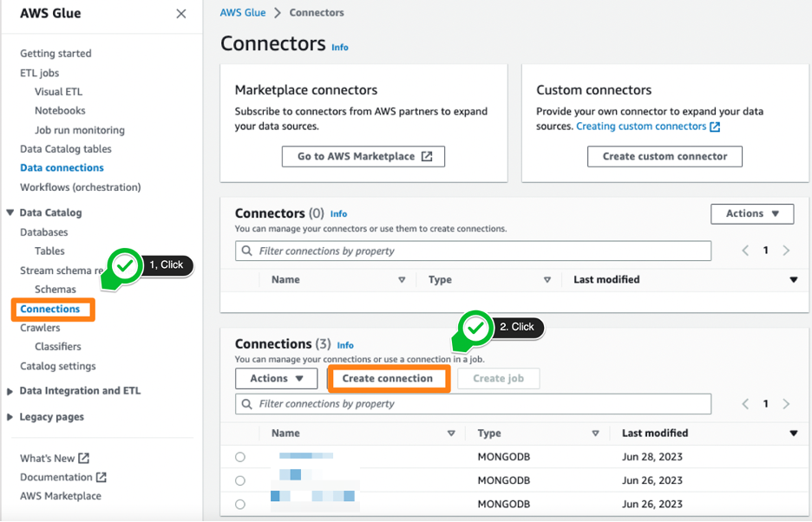
Task: Open Visual ETL in sidebar
Action: tap(58, 92)
